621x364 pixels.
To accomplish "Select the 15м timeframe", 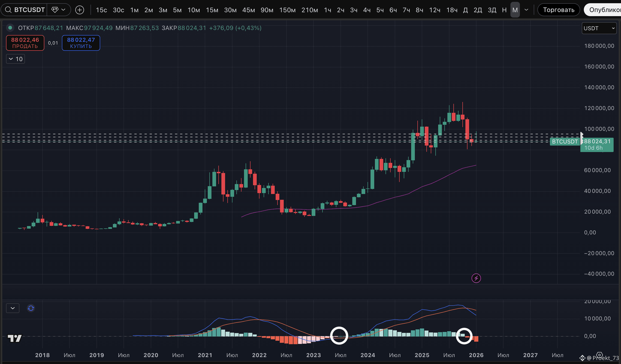I will click(x=212, y=10).
